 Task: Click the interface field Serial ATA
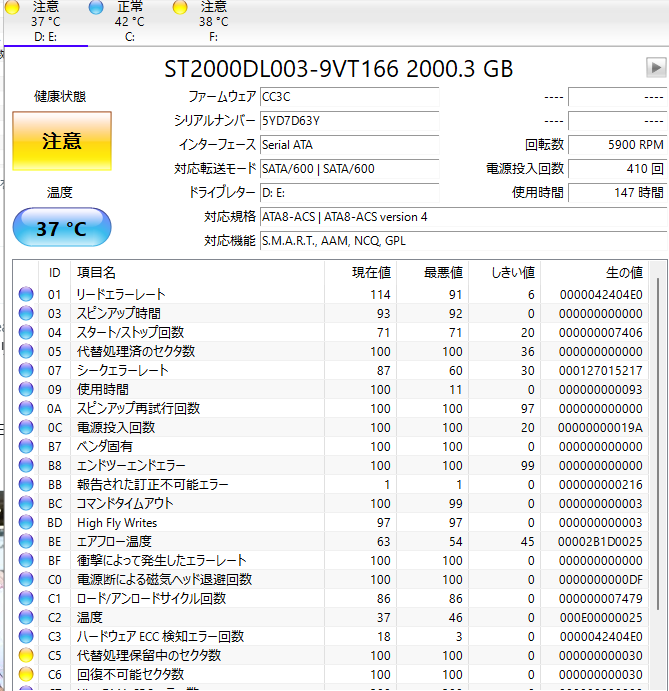[349, 145]
